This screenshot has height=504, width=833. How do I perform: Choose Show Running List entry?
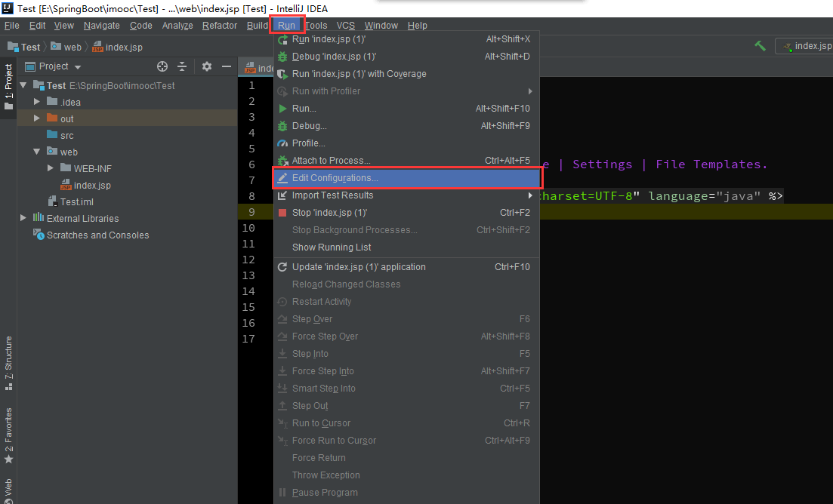[x=407, y=247]
